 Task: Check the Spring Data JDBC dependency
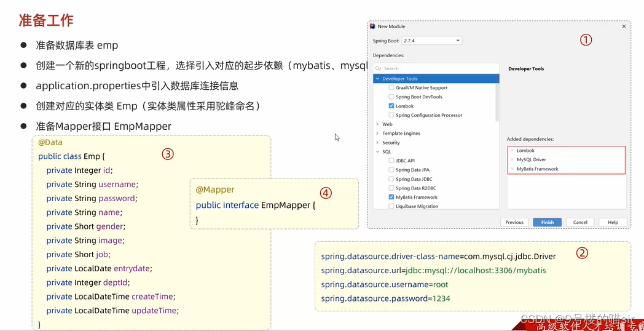point(391,179)
